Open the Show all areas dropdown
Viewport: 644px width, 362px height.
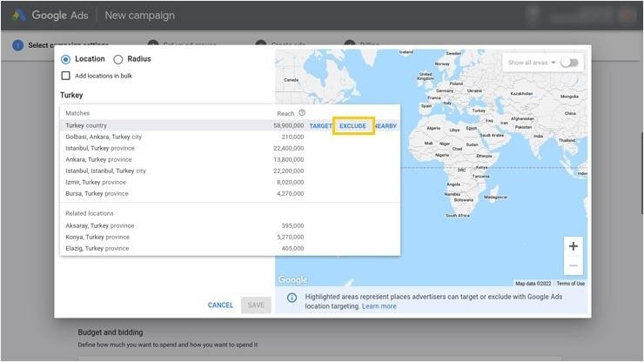tap(532, 63)
